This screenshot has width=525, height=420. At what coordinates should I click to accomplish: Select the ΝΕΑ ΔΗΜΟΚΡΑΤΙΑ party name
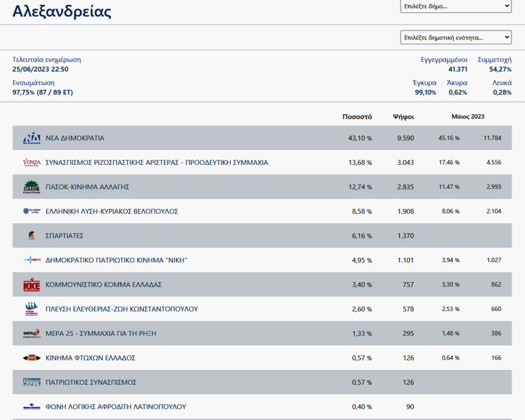click(75, 138)
